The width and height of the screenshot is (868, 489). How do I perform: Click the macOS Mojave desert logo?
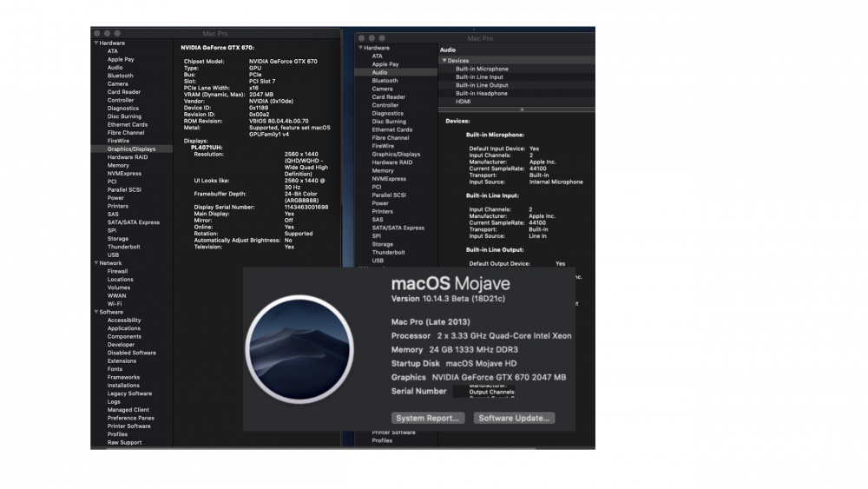pos(299,349)
